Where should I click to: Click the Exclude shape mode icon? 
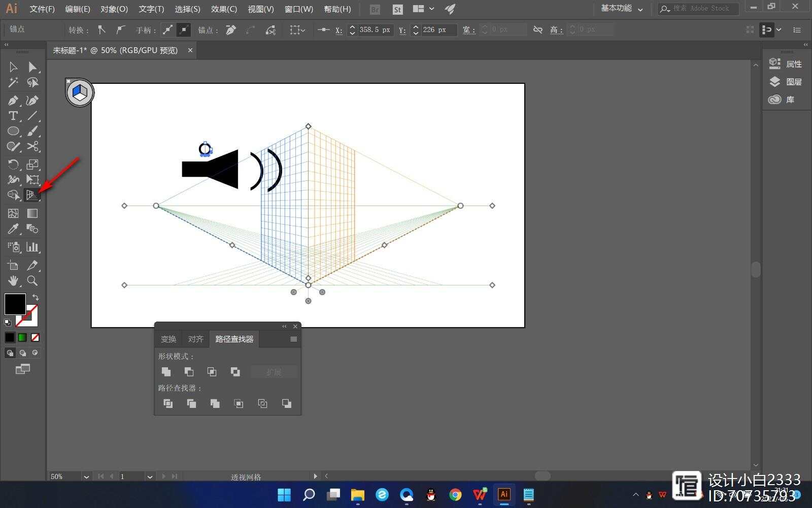click(235, 372)
